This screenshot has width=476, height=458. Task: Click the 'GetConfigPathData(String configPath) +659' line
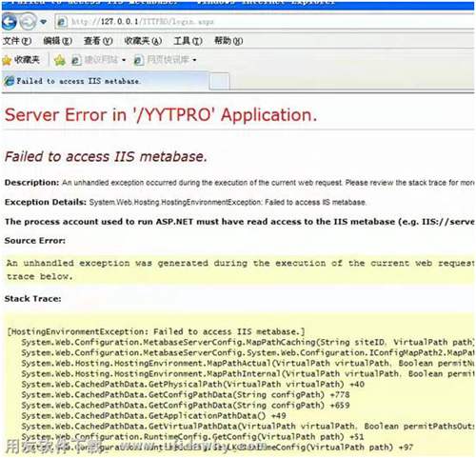pos(186,406)
